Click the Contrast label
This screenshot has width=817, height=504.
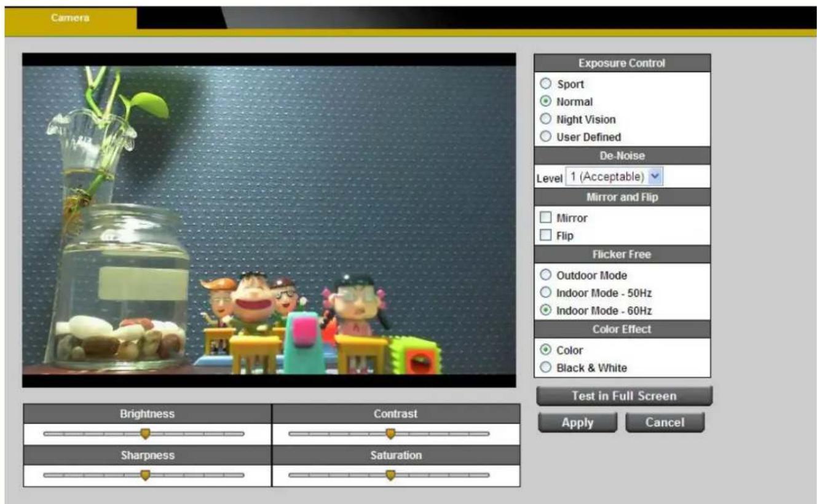point(395,414)
